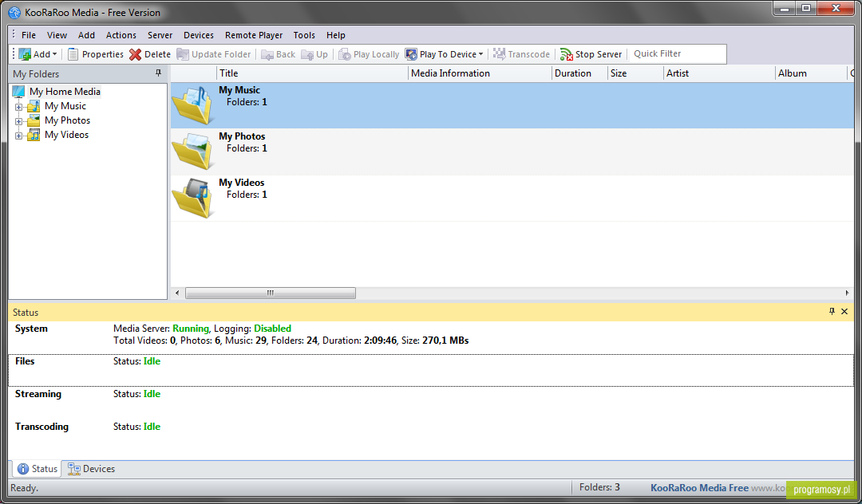This screenshot has height=504, width=862.
Task: Open the File menu
Action: click(29, 35)
